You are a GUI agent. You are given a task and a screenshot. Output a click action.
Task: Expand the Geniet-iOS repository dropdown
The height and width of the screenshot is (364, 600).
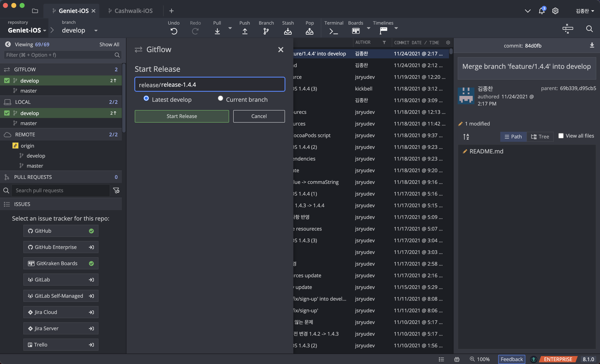click(x=45, y=30)
